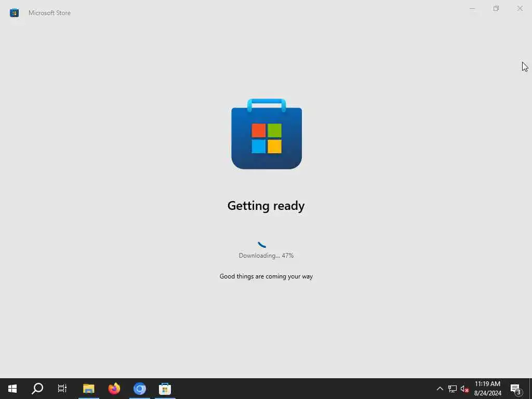Open the Action Center notifications icon
Image resolution: width=532 pixels, height=399 pixels.
516,389
